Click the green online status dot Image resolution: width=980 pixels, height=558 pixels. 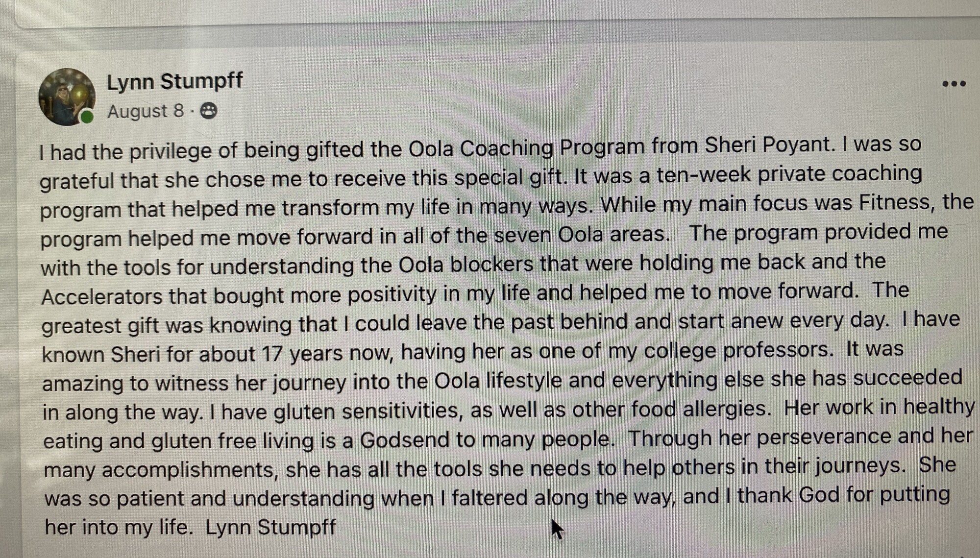(x=87, y=117)
